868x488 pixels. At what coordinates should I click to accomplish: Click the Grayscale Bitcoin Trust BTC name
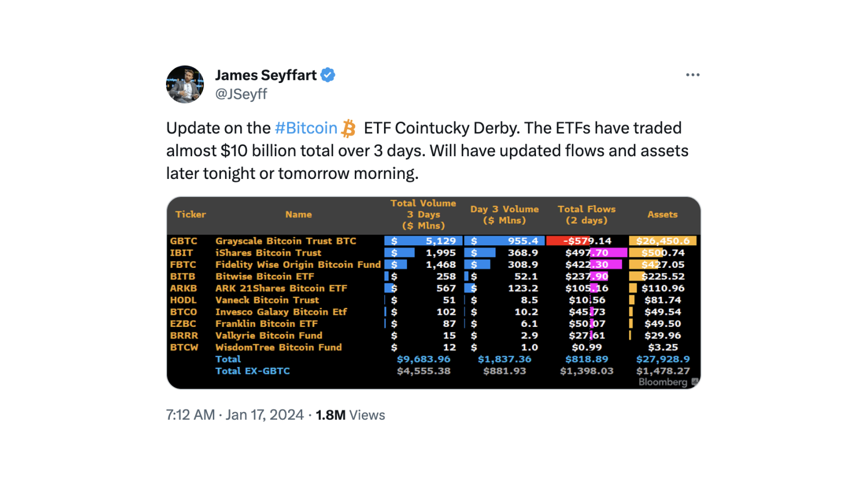[285, 241]
